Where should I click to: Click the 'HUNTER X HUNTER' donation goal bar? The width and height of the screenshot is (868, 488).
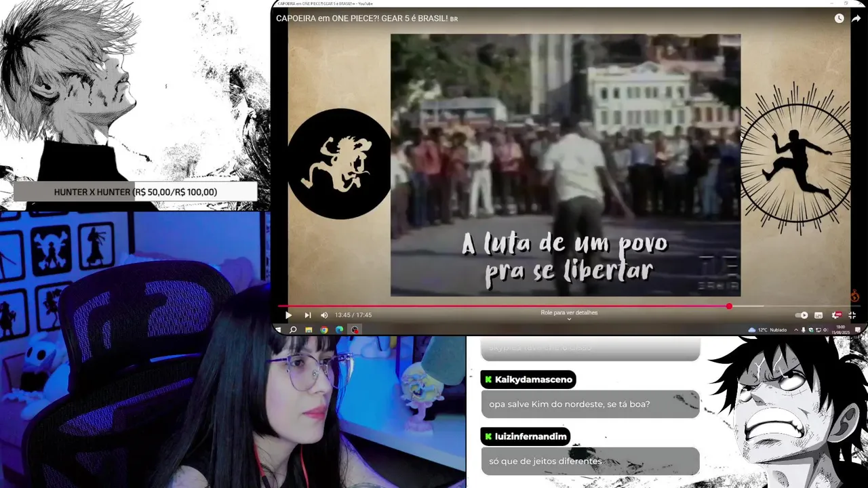click(x=135, y=192)
